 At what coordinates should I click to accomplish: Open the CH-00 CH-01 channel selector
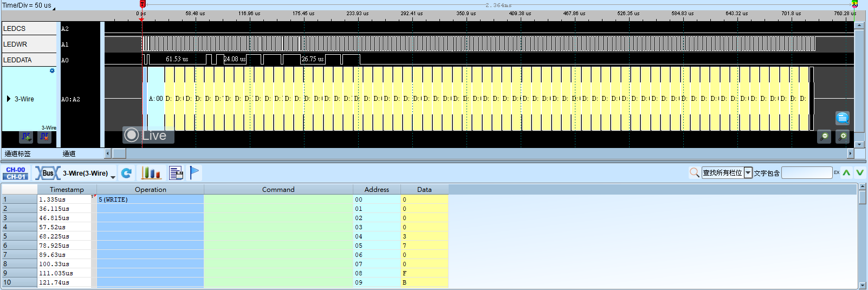(16, 173)
